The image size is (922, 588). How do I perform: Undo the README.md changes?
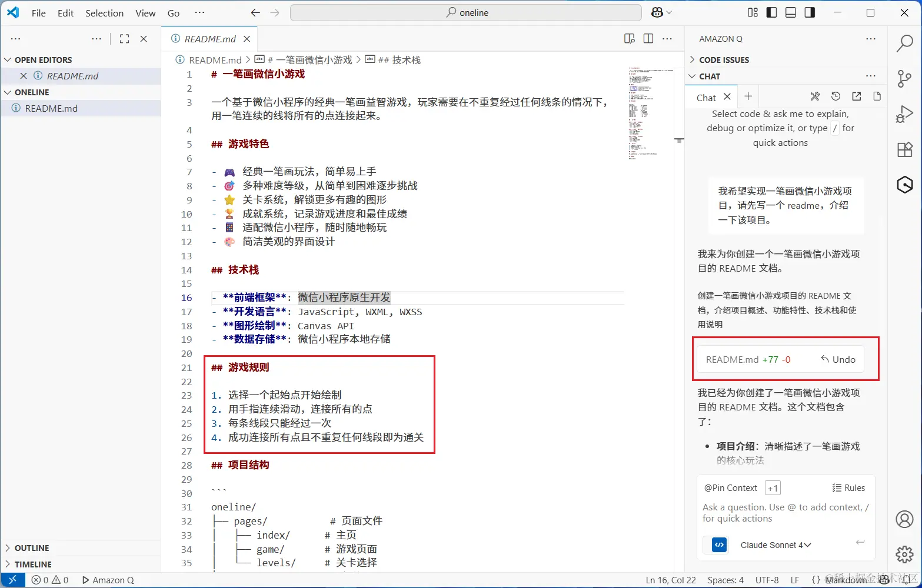[x=838, y=359]
